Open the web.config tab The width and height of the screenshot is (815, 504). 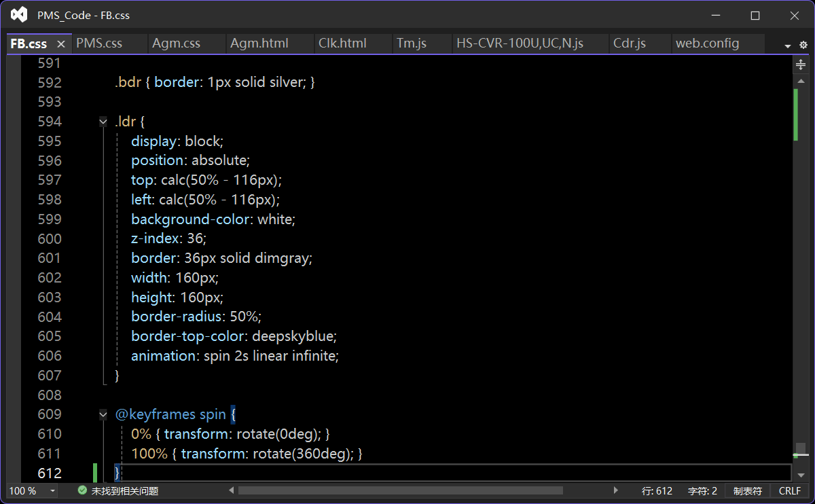coord(707,43)
